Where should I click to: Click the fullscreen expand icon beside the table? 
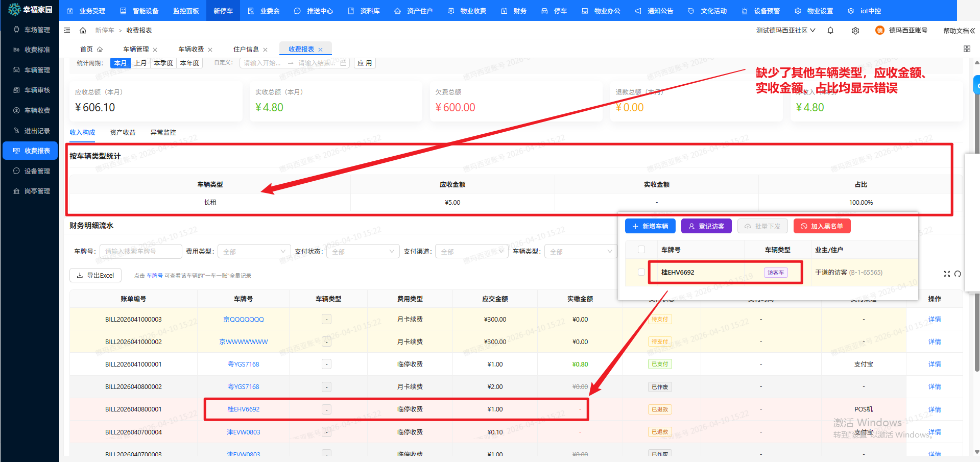coord(947,274)
